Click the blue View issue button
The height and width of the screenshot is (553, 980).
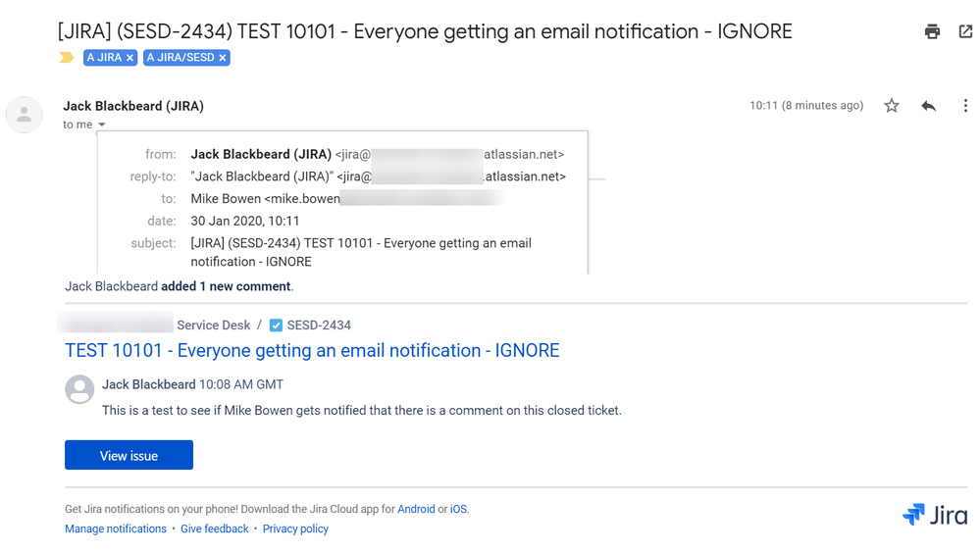tap(129, 455)
